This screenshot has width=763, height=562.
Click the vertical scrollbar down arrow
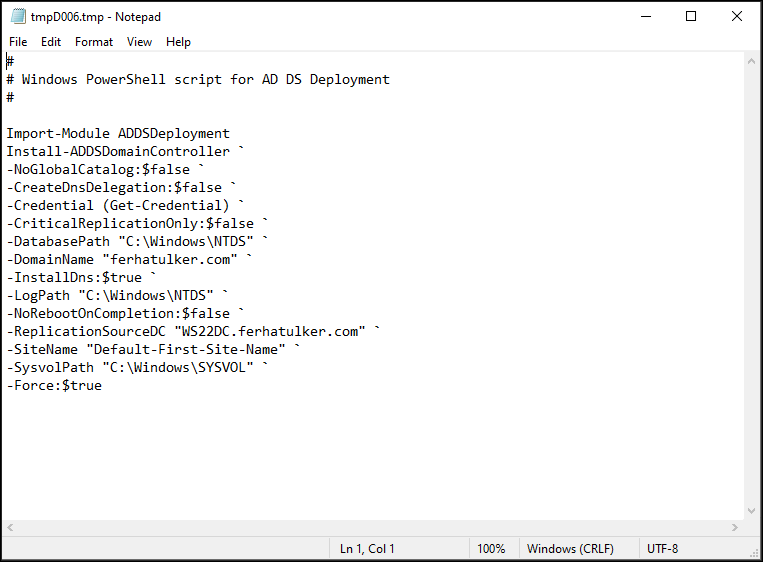(751, 511)
